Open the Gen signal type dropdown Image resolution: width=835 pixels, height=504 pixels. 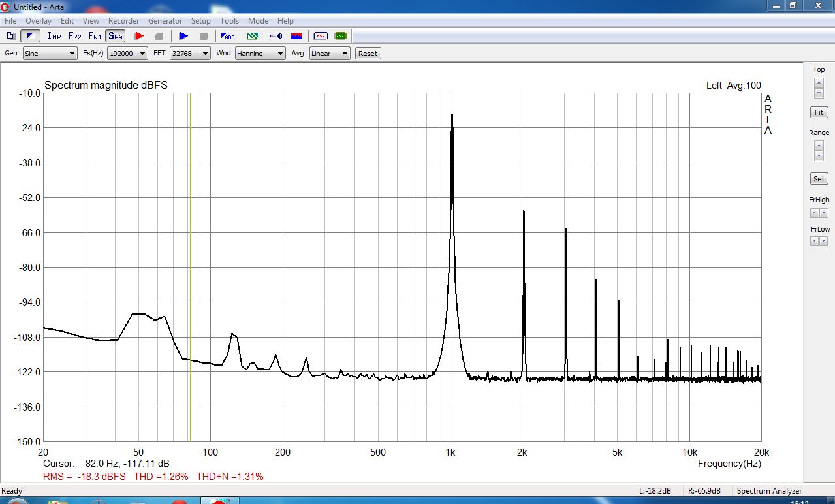[50, 54]
